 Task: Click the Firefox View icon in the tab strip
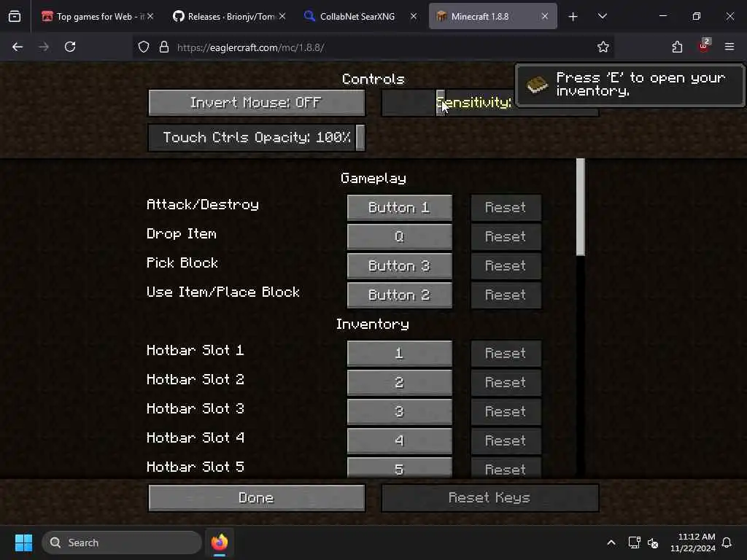tap(15, 16)
